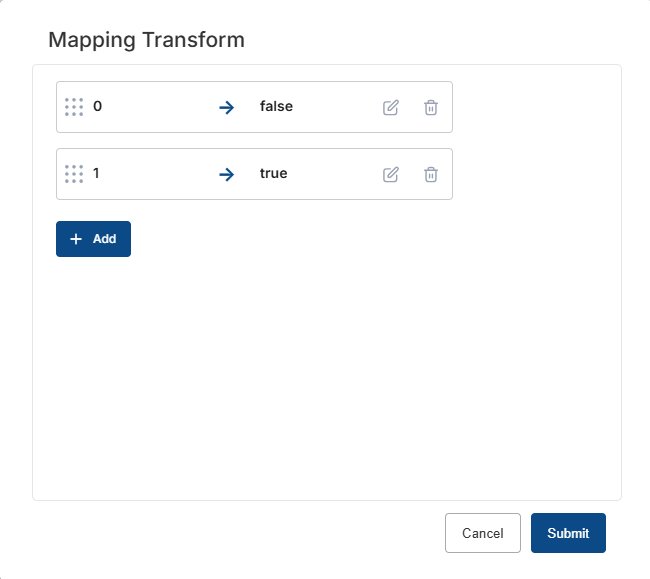Select the source value 0
The image size is (650, 579).
tap(97, 106)
